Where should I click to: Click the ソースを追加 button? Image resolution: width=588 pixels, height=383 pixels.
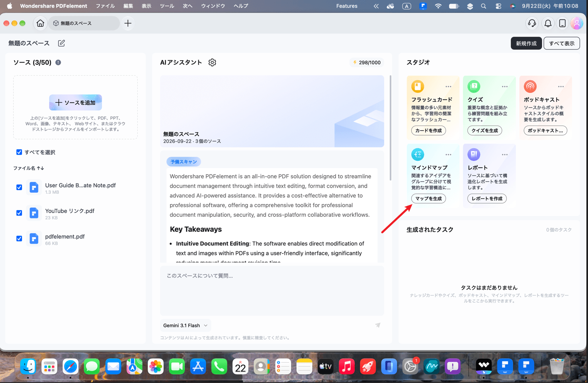[76, 102]
